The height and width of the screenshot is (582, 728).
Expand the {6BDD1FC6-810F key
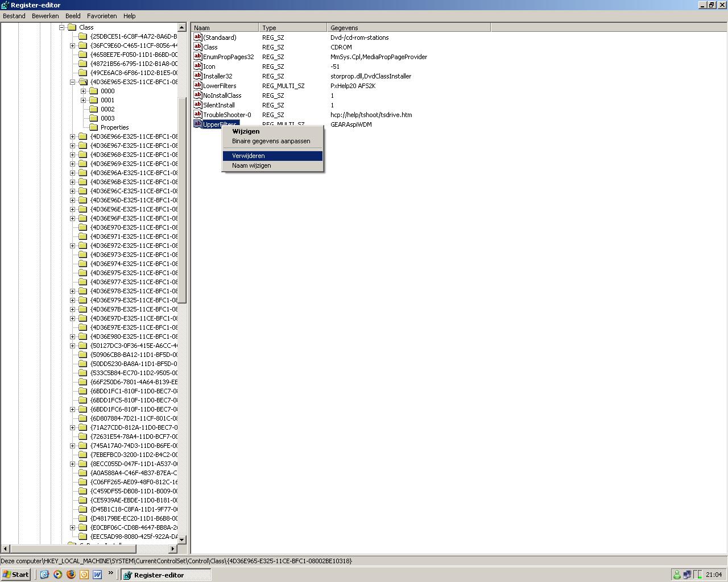pos(73,409)
